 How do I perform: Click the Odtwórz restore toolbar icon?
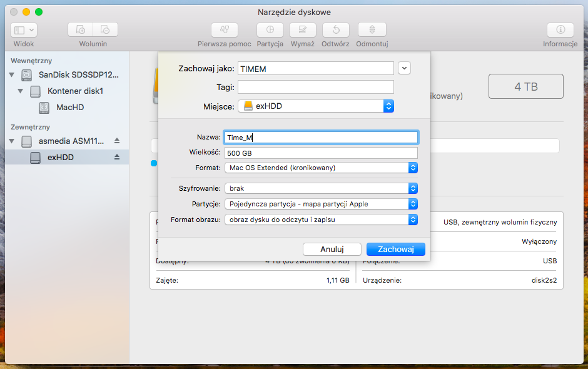(x=335, y=30)
